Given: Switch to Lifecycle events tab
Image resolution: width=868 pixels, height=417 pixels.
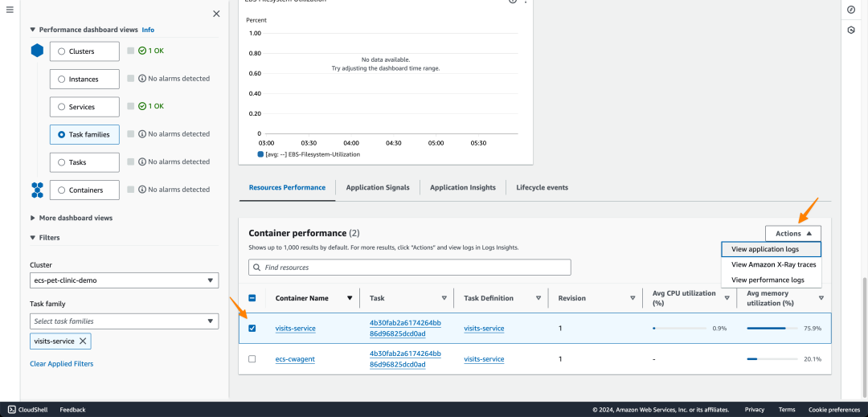Looking at the screenshot, I should [x=542, y=187].
